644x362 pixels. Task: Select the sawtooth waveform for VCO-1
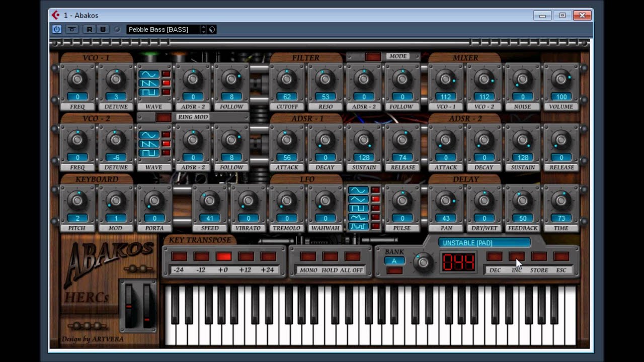click(149, 83)
